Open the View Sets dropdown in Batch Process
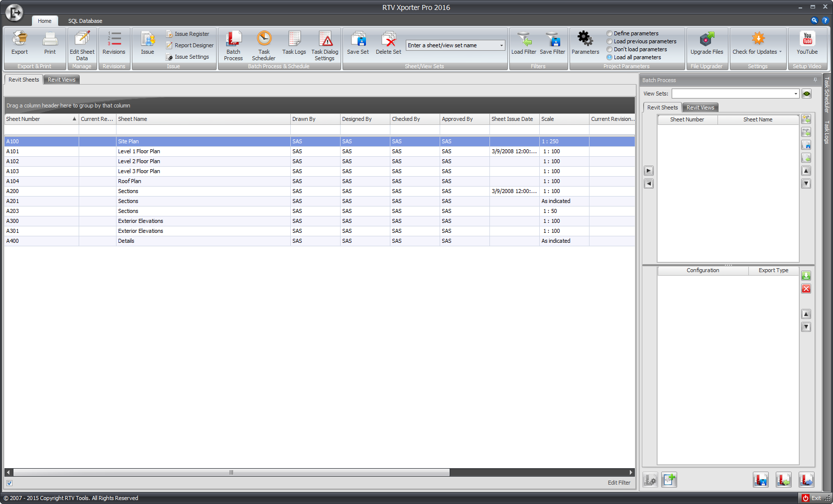Image resolution: width=833 pixels, height=504 pixels. tap(796, 94)
